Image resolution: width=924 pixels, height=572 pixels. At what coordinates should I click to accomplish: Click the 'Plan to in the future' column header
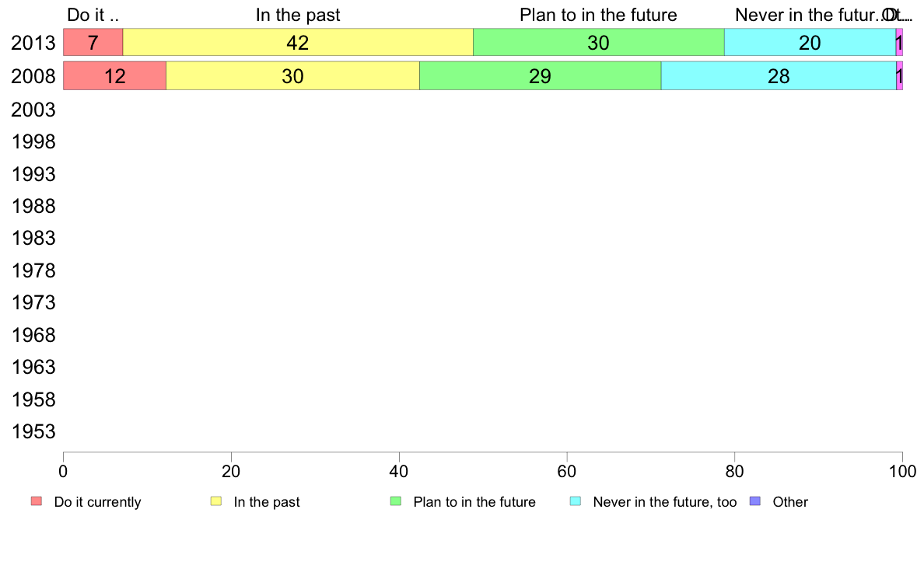598,15
